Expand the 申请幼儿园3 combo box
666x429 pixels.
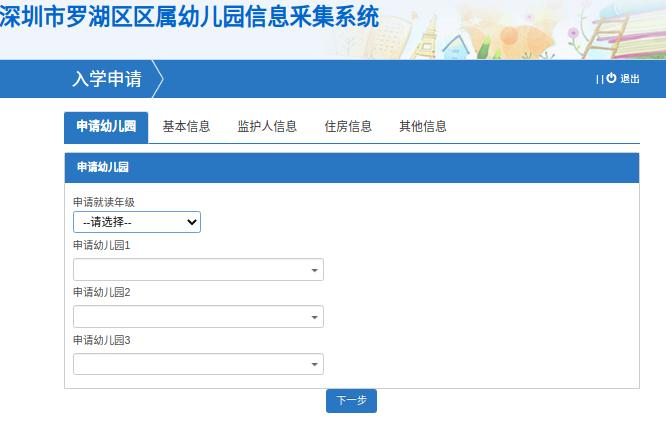pyautogui.click(x=198, y=364)
